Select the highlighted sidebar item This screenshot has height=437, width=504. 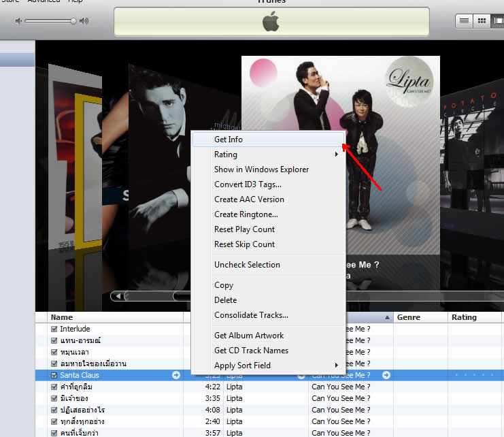pyautogui.click(x=18, y=60)
